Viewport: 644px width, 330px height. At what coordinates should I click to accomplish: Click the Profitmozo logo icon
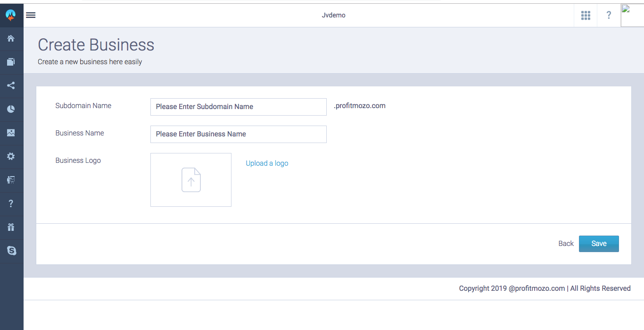[11, 16]
